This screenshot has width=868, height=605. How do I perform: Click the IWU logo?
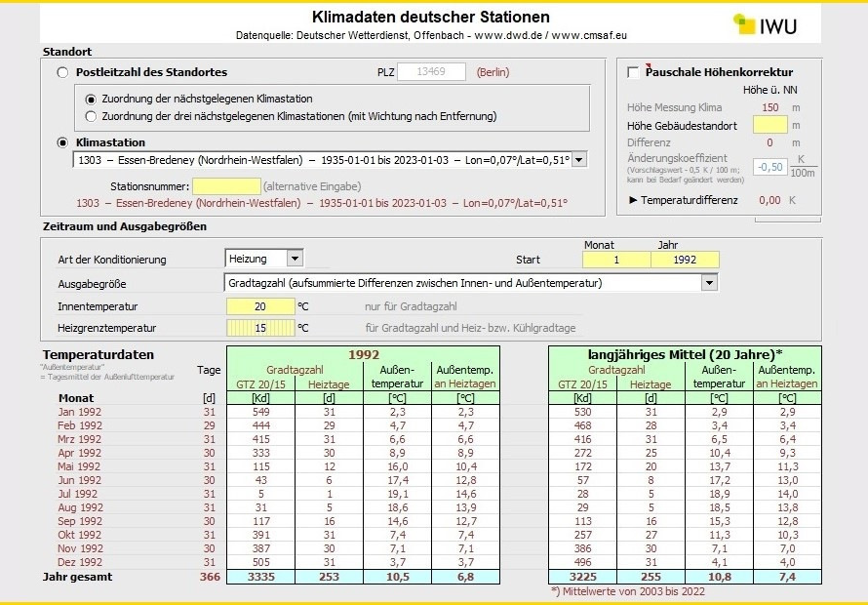[x=765, y=25]
